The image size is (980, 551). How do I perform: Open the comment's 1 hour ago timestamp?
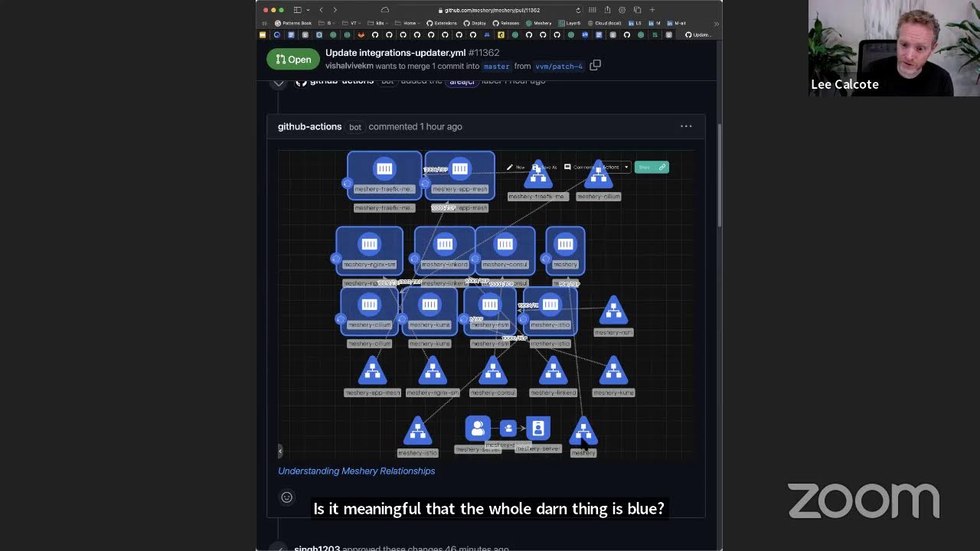(441, 126)
